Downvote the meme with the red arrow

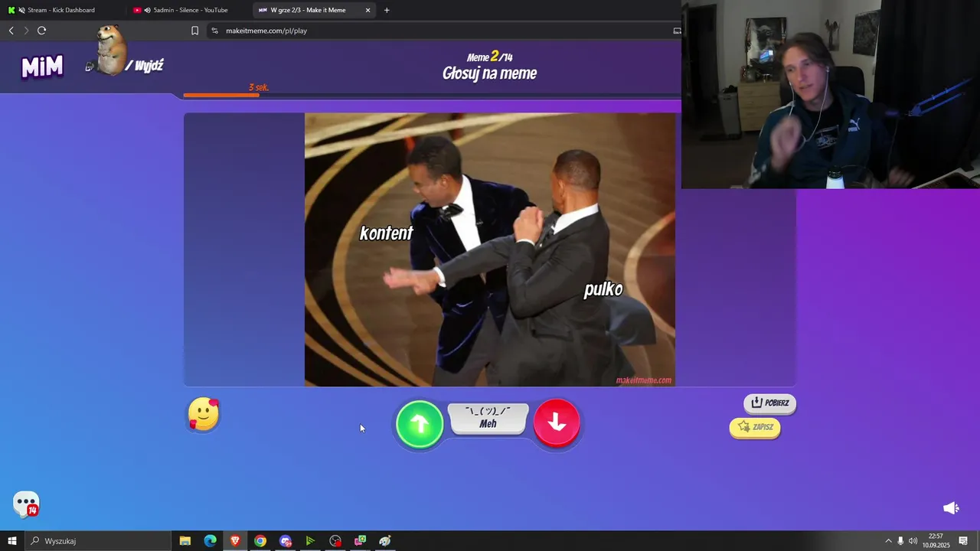(x=557, y=422)
